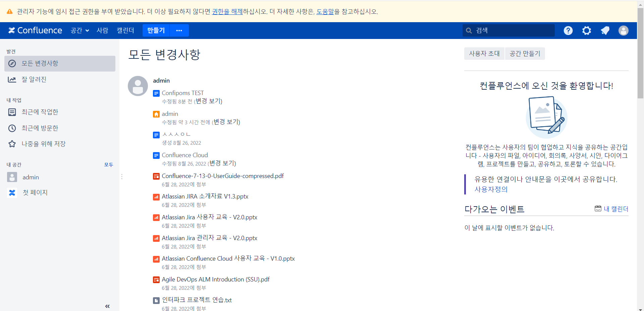Click the 사용자 초대 button

coord(484,54)
